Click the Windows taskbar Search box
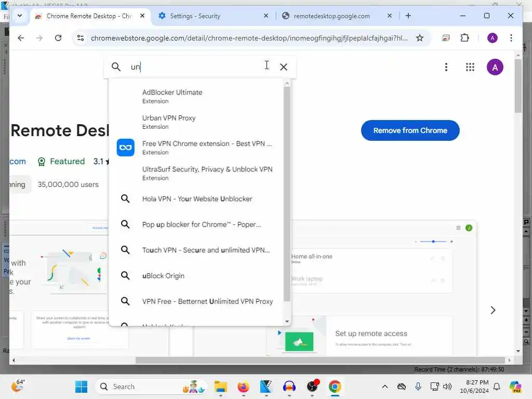The width and height of the screenshot is (532, 399). (151, 387)
